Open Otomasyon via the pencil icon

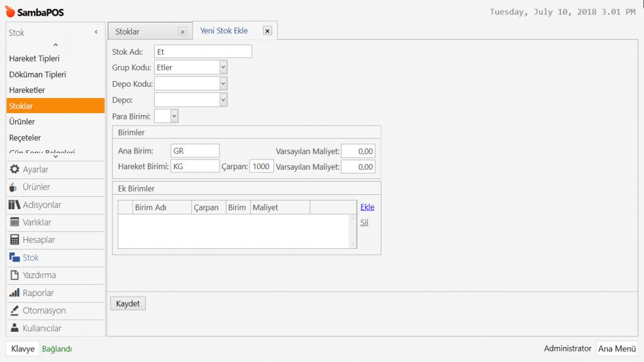tap(14, 310)
